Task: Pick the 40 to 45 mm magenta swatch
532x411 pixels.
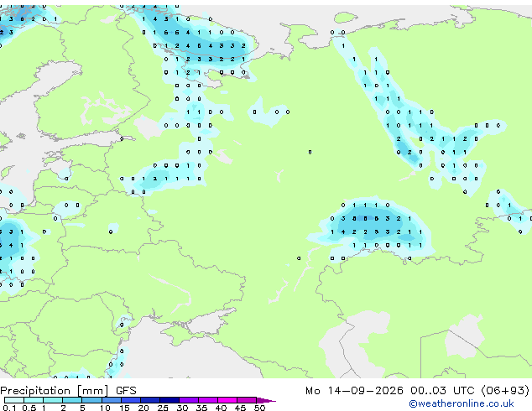Action: 227,400
